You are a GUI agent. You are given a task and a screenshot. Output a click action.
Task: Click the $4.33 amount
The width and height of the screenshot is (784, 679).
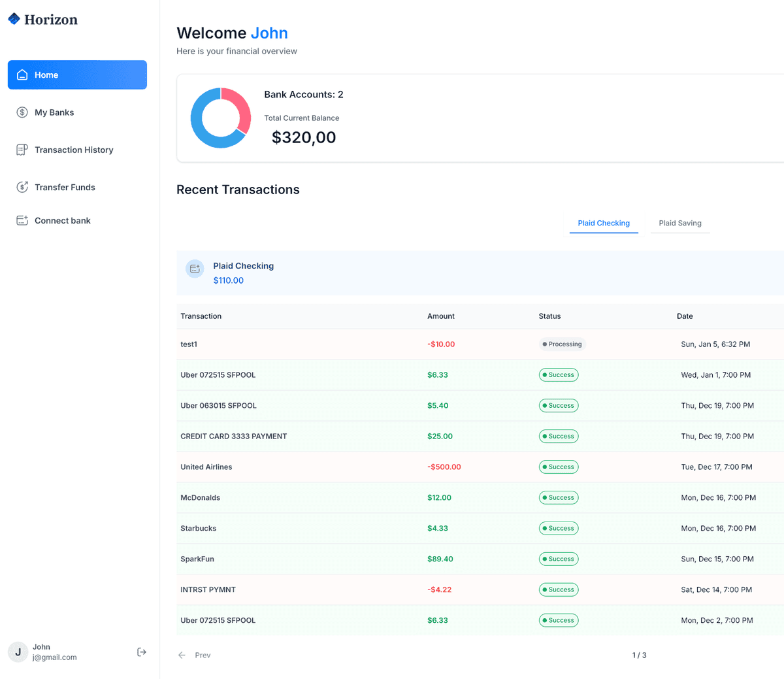(x=438, y=528)
